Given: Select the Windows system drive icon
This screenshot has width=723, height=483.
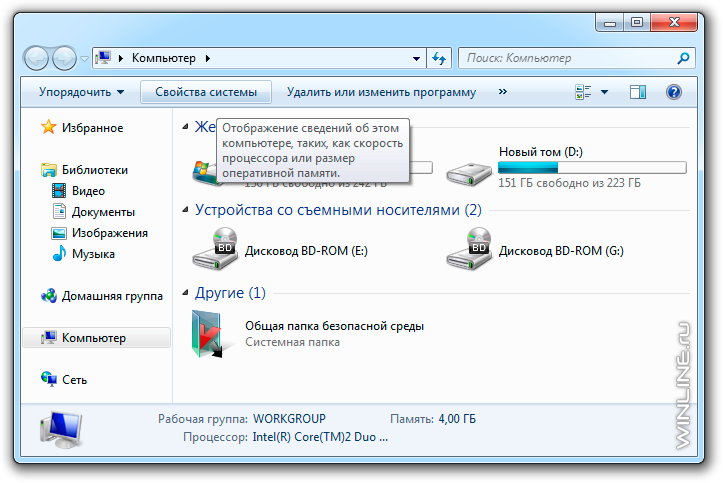Looking at the screenshot, I should point(204,172).
